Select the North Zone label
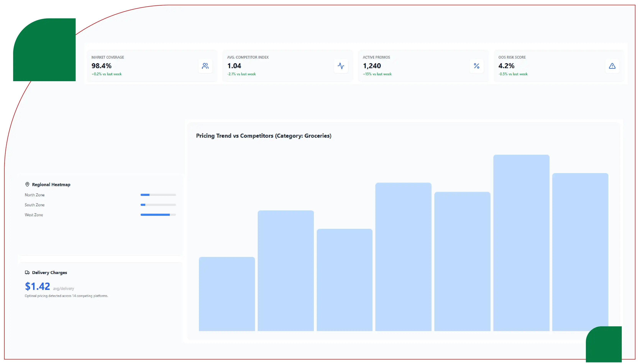The height and width of the screenshot is (364, 640). 34,195
